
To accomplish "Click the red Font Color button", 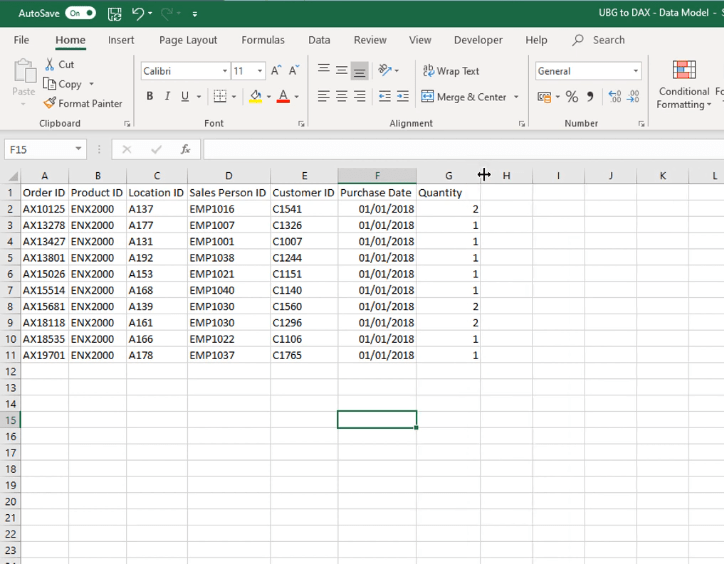I will point(283,96).
